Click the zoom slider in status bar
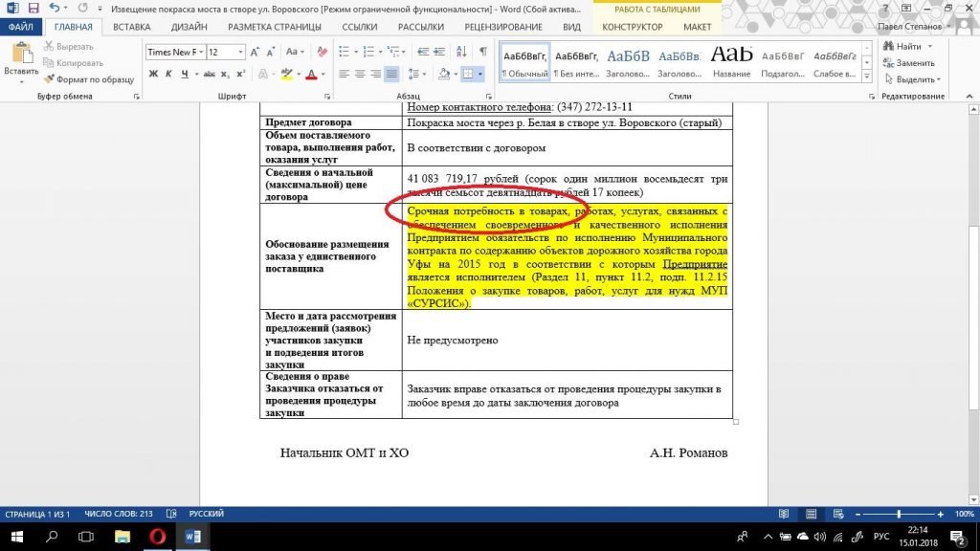Image resolution: width=980 pixels, height=551 pixels. 898,514
